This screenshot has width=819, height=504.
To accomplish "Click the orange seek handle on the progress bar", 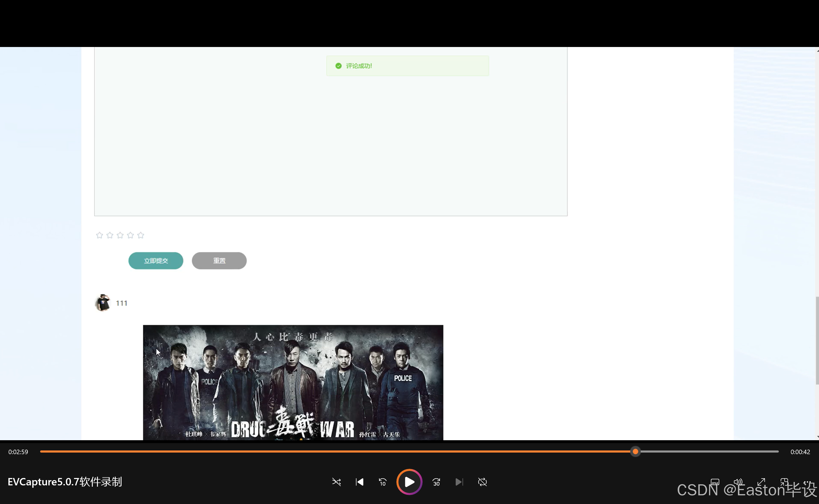I will point(635,452).
